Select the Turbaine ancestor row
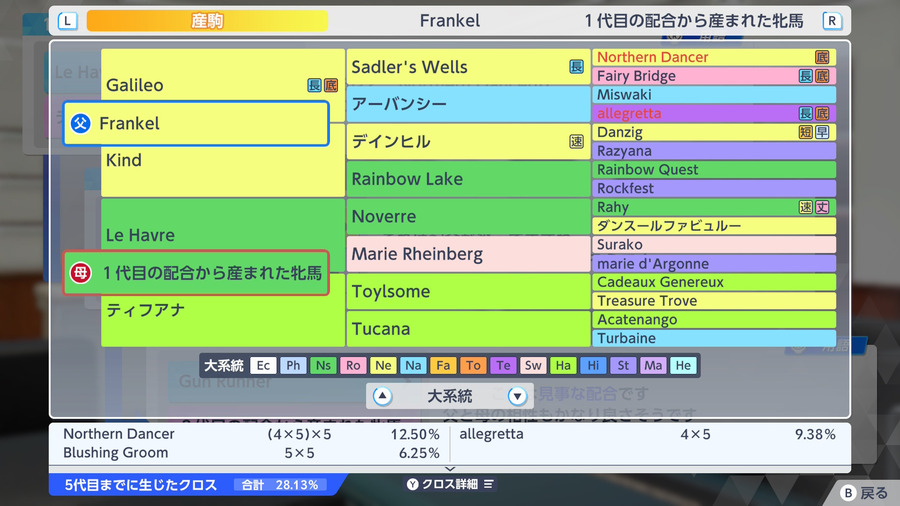This screenshot has height=506, width=900. pyautogui.click(x=714, y=338)
